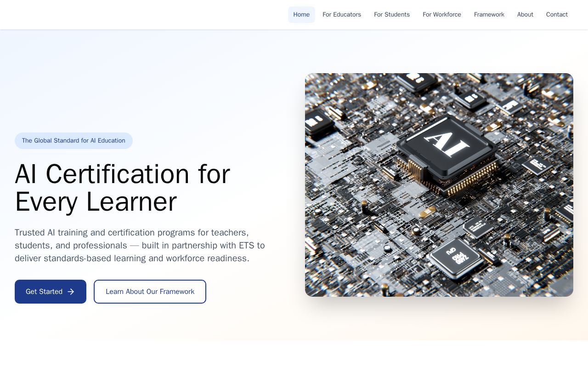Navigate to For Workforce

pyautogui.click(x=442, y=15)
